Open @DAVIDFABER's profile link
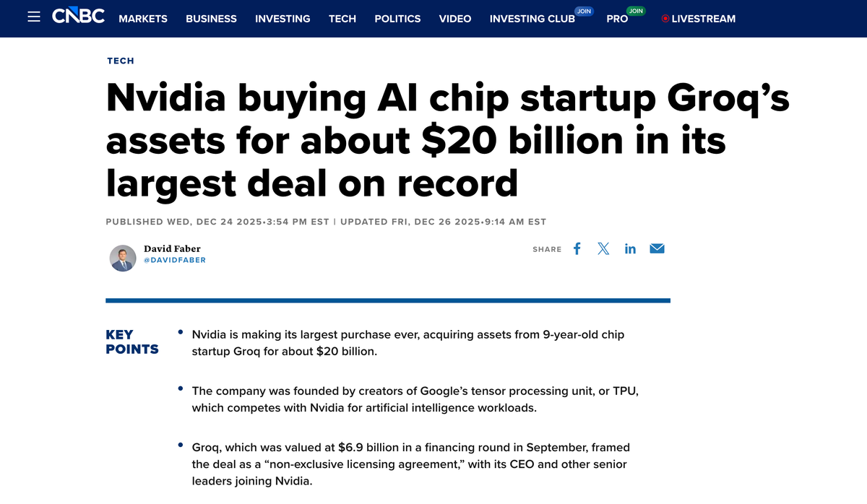This screenshot has width=867, height=504. (x=176, y=260)
